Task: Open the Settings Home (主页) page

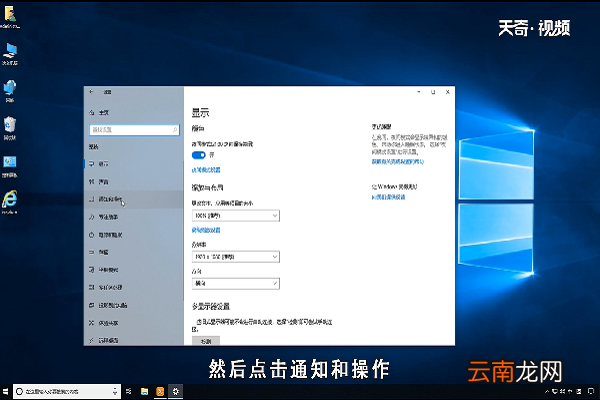Action: tap(99, 113)
